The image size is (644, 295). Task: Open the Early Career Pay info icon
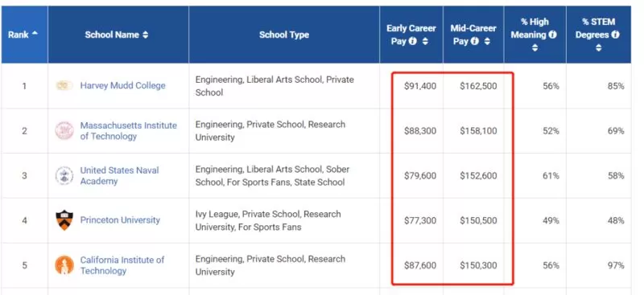tap(413, 42)
